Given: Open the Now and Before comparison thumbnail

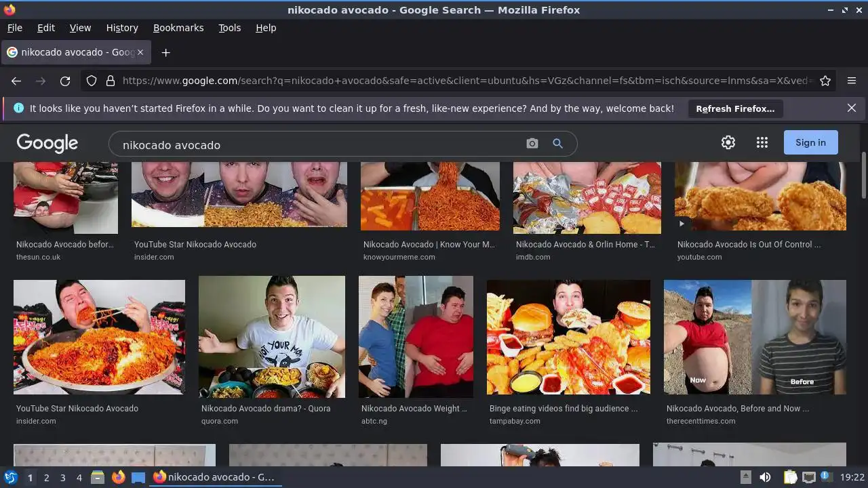Looking at the screenshot, I should (755, 337).
